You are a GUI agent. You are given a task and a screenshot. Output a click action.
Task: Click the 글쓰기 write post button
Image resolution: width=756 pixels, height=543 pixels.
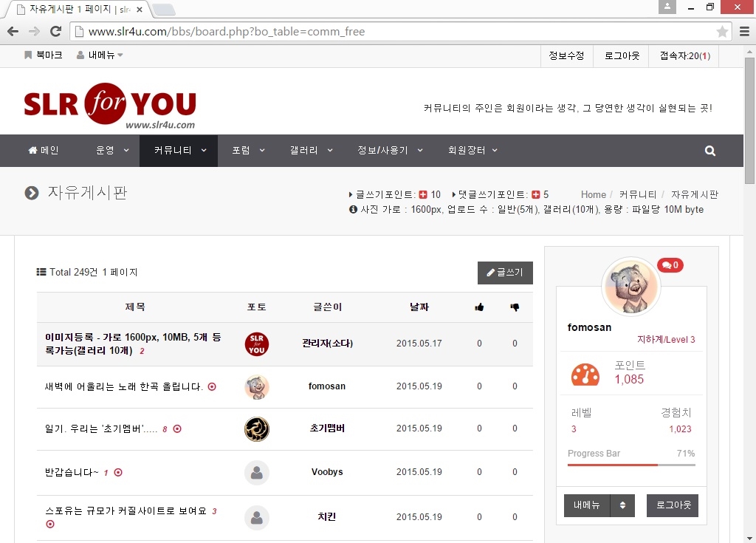(x=505, y=273)
